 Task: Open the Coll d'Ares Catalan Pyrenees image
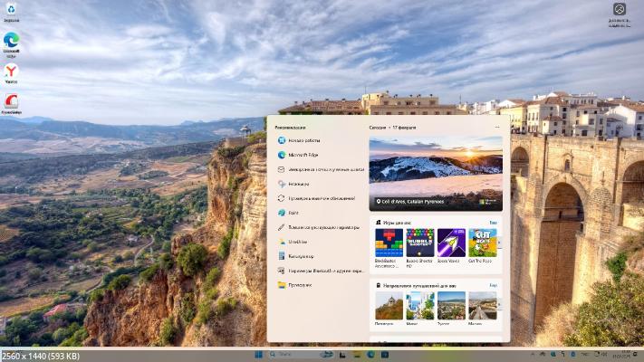click(436, 174)
